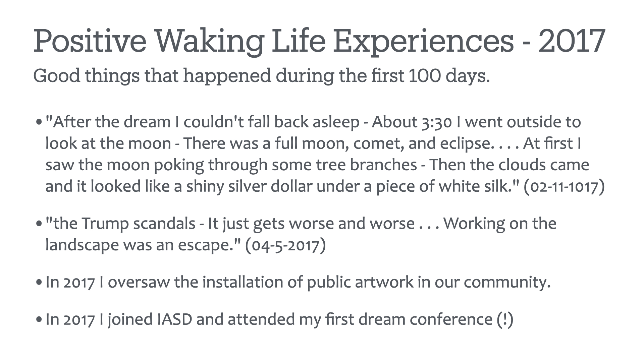Click the line about public artwork installation
Image resolution: width=644 pixels, height=362 pixels.
click(x=298, y=282)
